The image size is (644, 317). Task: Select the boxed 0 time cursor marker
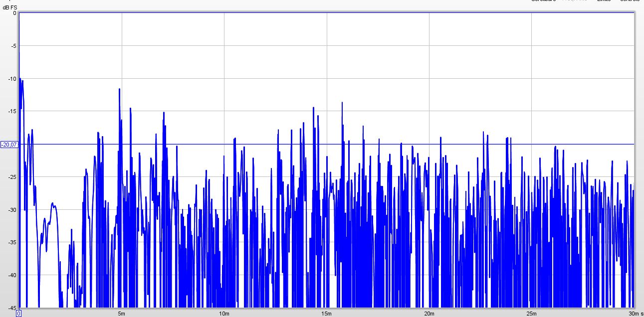click(x=18, y=314)
